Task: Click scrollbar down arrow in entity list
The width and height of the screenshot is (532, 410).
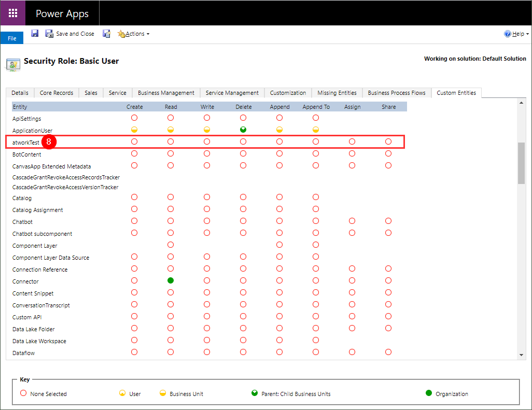Action: pos(522,355)
